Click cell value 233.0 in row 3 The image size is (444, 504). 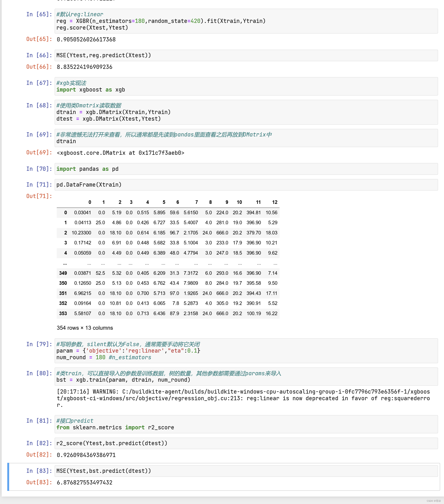point(222,243)
